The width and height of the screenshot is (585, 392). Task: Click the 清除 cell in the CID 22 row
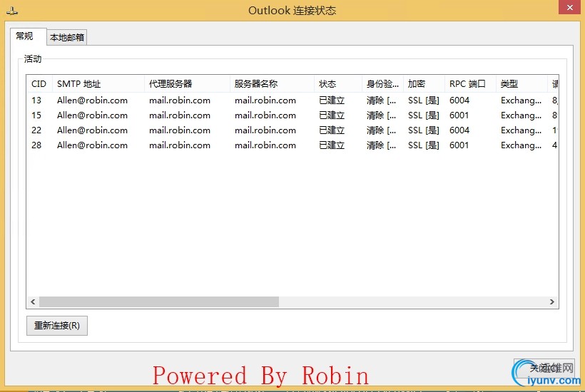click(381, 130)
